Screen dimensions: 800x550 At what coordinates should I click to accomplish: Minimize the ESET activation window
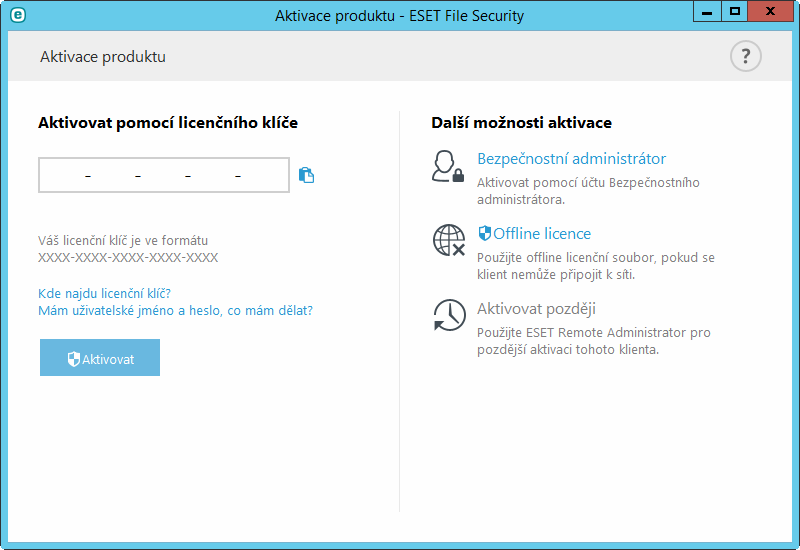coord(707,11)
